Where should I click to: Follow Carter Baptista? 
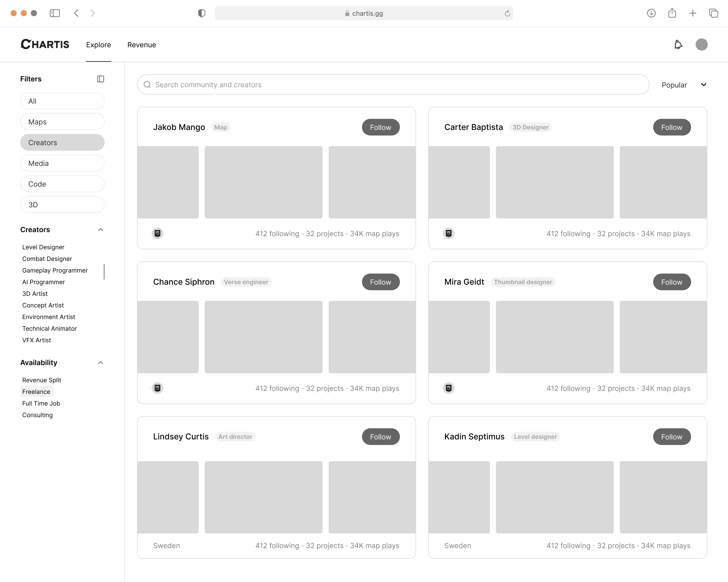click(x=672, y=127)
